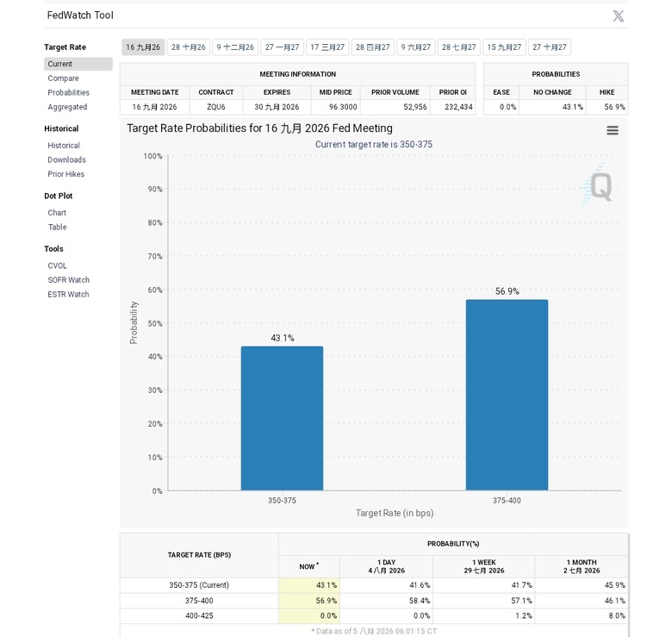Click the NOW column header
Viewport: 672px width, 637px height.
tap(308, 566)
